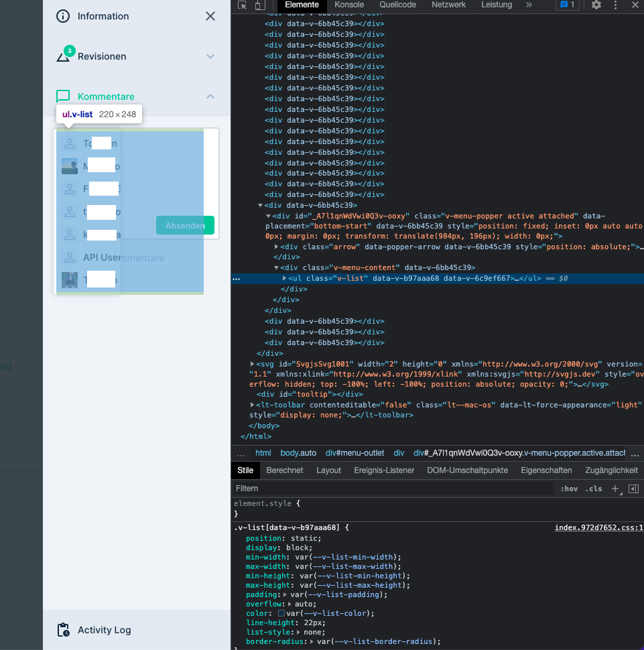
Task: Expand the Revisionen section chevron
Action: [210, 56]
